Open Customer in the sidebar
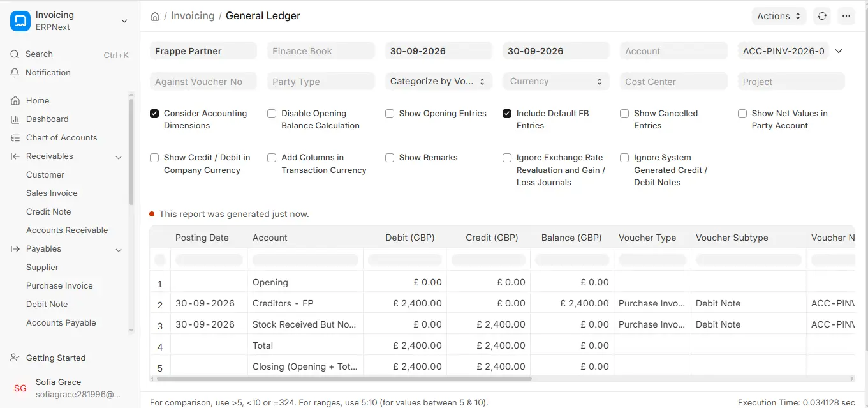The image size is (868, 408). pyautogui.click(x=45, y=175)
